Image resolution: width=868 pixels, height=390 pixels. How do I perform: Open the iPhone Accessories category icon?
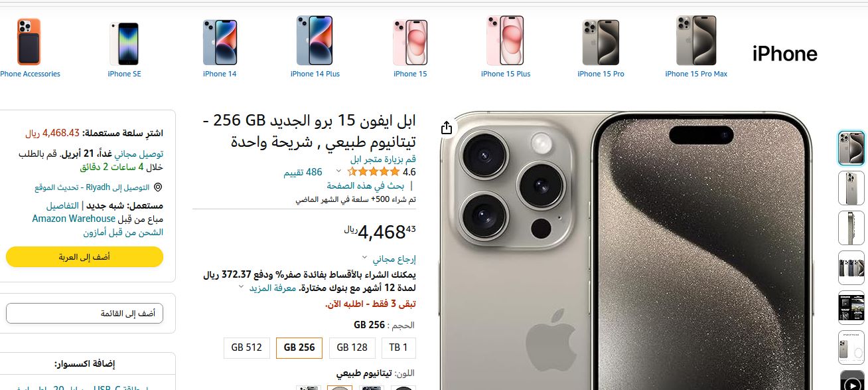pos(29,42)
